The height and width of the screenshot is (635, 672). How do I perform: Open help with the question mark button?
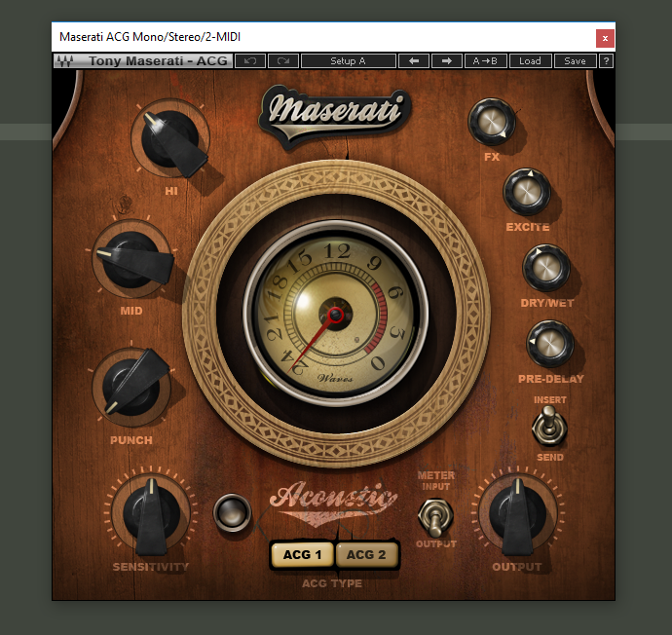click(x=606, y=60)
